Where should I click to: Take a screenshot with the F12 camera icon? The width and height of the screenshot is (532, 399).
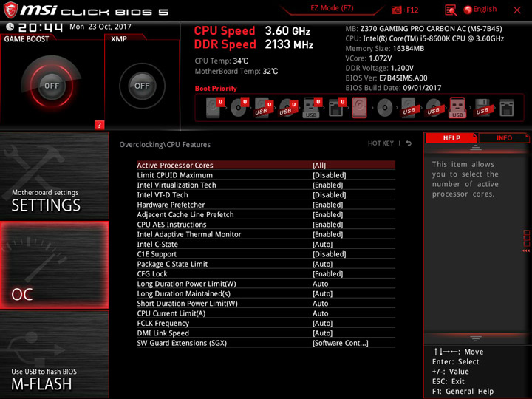click(x=396, y=10)
